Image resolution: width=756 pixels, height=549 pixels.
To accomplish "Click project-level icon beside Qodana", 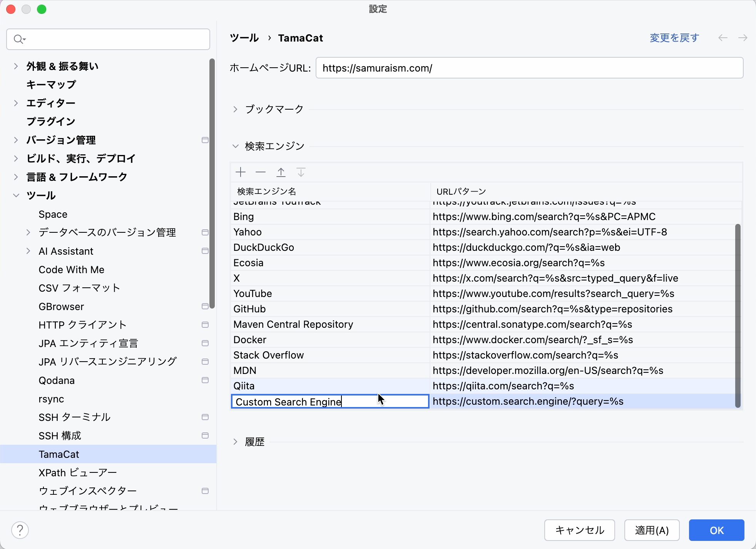I will 205,380.
